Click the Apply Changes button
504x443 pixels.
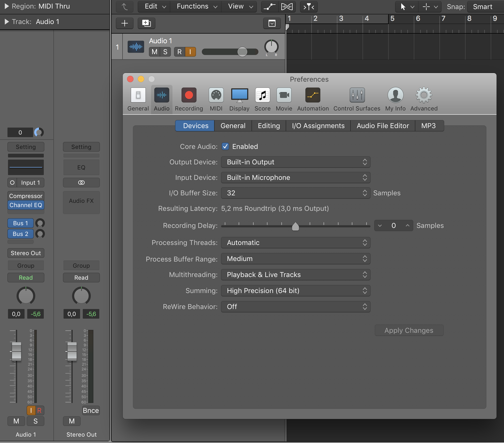[x=409, y=330]
